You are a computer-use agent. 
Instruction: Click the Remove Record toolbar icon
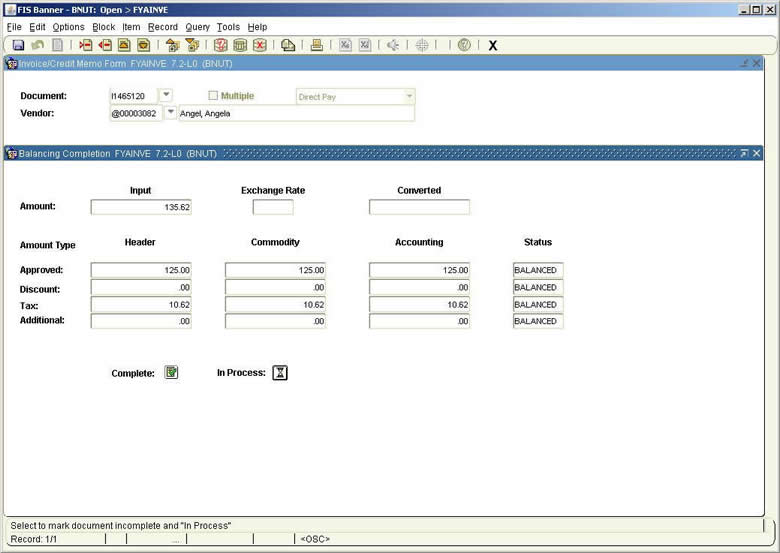[105, 45]
